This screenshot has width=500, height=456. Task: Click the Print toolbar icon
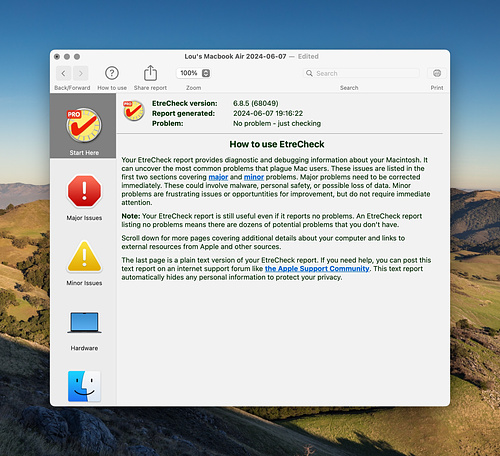pos(437,73)
